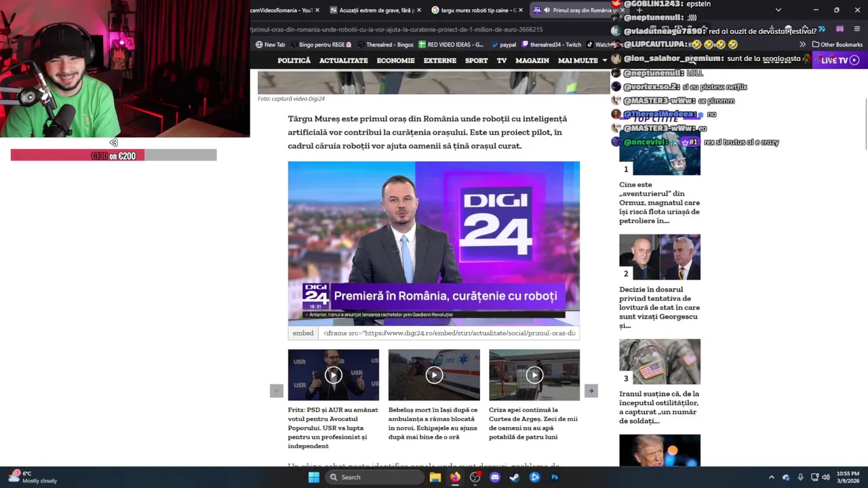Screen dimensions: 868x488
Task: Play the 'Bebeluș mort în Iași' video thumbnail
Action: (434, 375)
